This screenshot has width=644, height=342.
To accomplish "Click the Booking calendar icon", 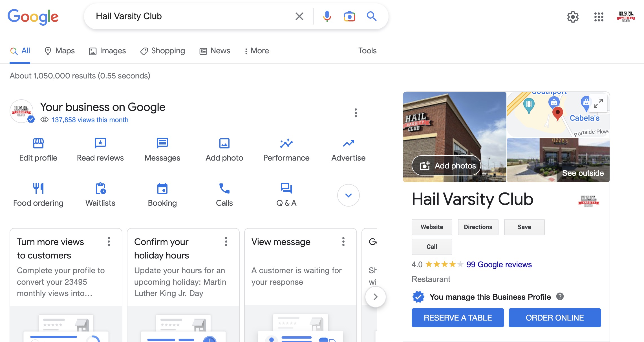I will coord(162,188).
